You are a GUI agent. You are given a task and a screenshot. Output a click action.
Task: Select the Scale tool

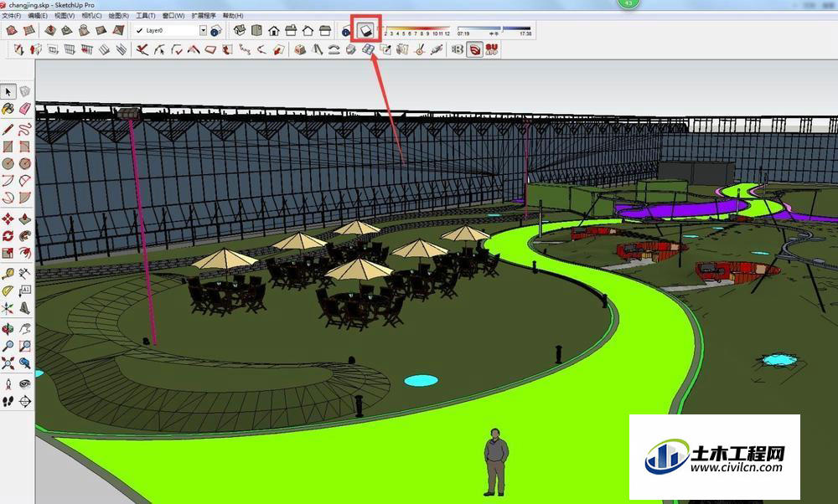8,253
